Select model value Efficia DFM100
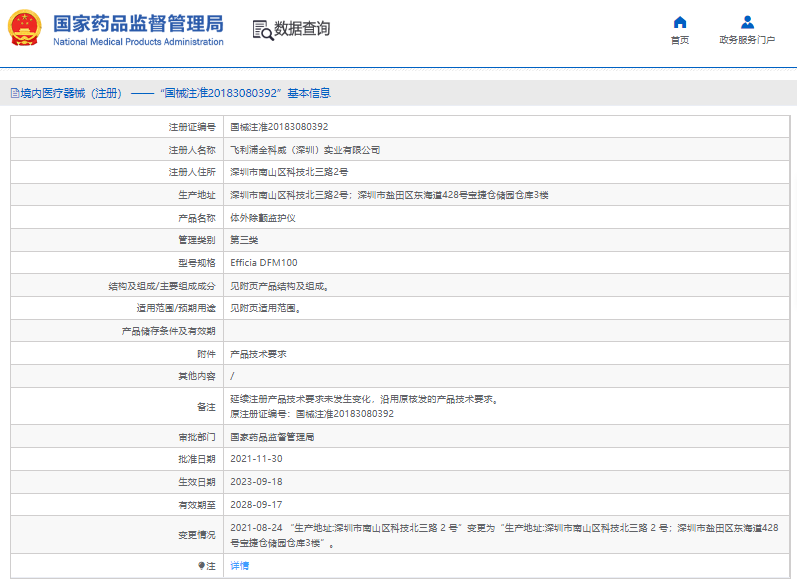 coord(264,263)
